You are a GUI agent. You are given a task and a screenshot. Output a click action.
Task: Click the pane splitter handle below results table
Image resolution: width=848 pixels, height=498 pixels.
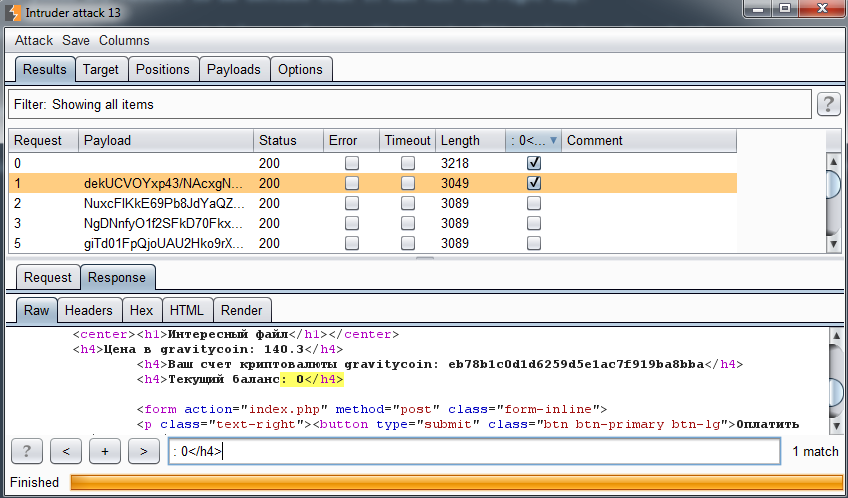click(x=425, y=258)
